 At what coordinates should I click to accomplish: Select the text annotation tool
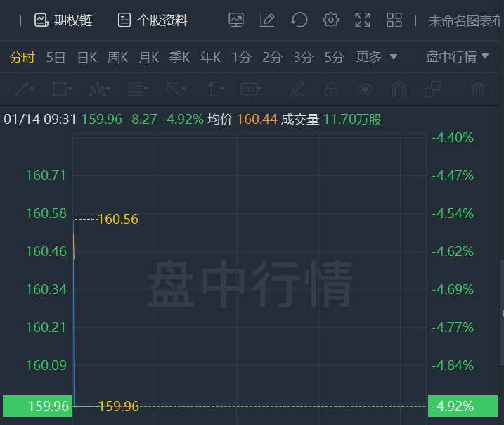(214, 89)
